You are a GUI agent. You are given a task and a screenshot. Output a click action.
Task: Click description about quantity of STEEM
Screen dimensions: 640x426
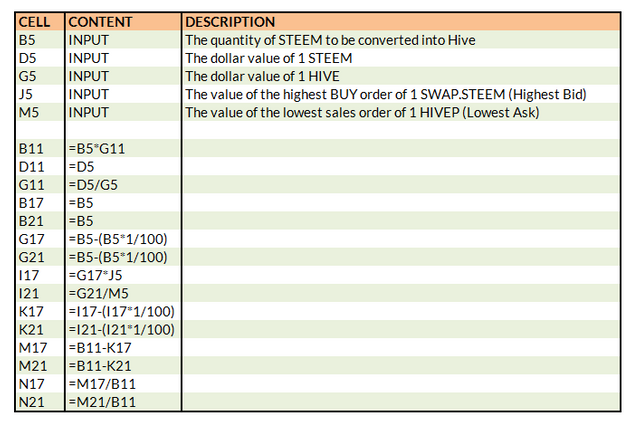tap(330, 40)
